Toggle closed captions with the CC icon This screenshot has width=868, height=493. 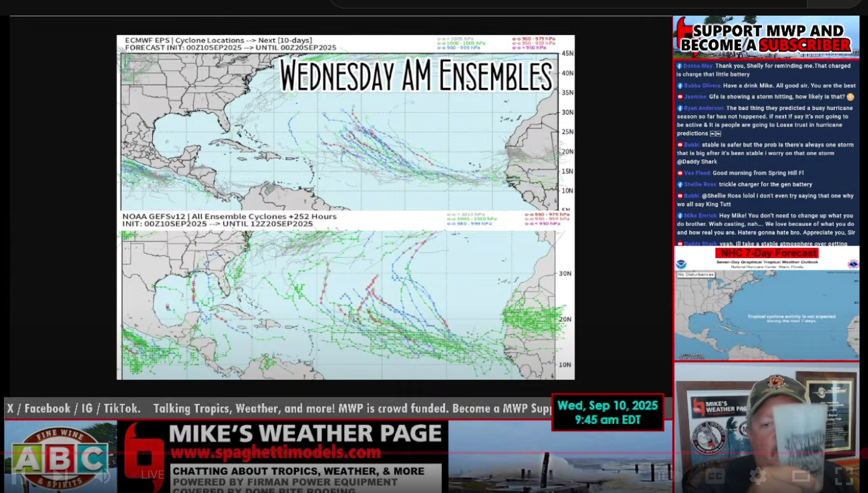[x=715, y=476]
